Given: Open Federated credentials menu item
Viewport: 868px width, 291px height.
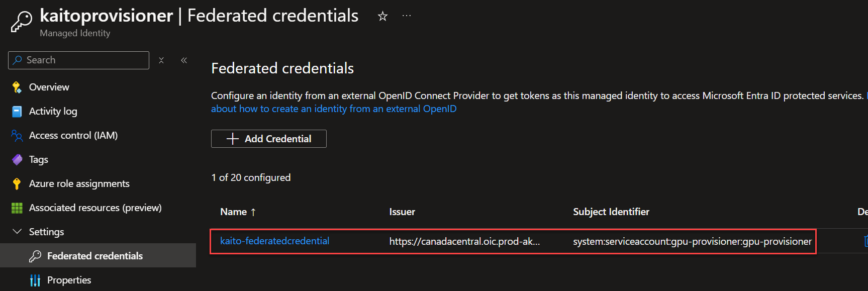Looking at the screenshot, I should pos(95,256).
